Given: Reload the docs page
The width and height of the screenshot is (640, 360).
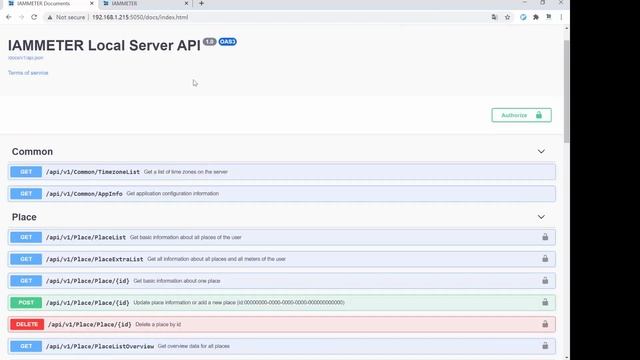Looking at the screenshot, I should [x=34, y=17].
